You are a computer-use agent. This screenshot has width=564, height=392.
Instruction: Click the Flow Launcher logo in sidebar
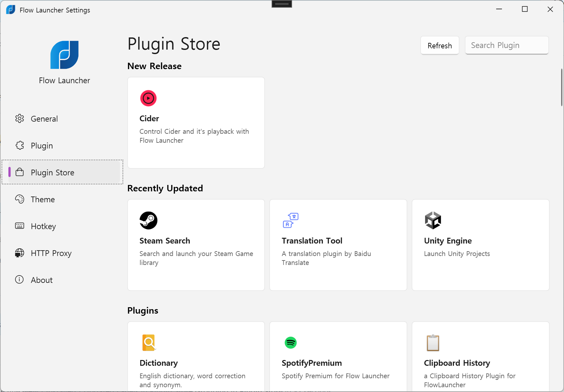(64, 55)
